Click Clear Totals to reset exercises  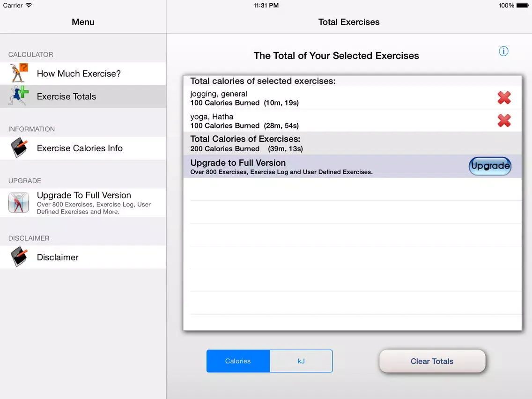431,361
